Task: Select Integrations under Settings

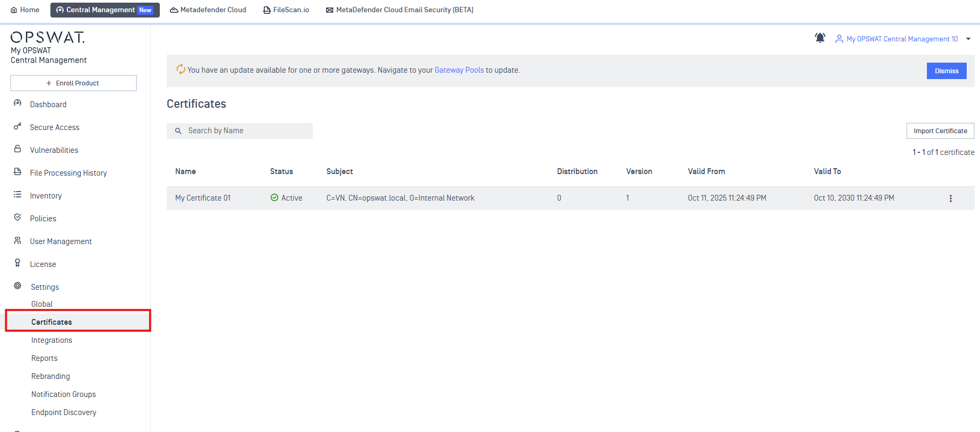Action: coord(51,340)
